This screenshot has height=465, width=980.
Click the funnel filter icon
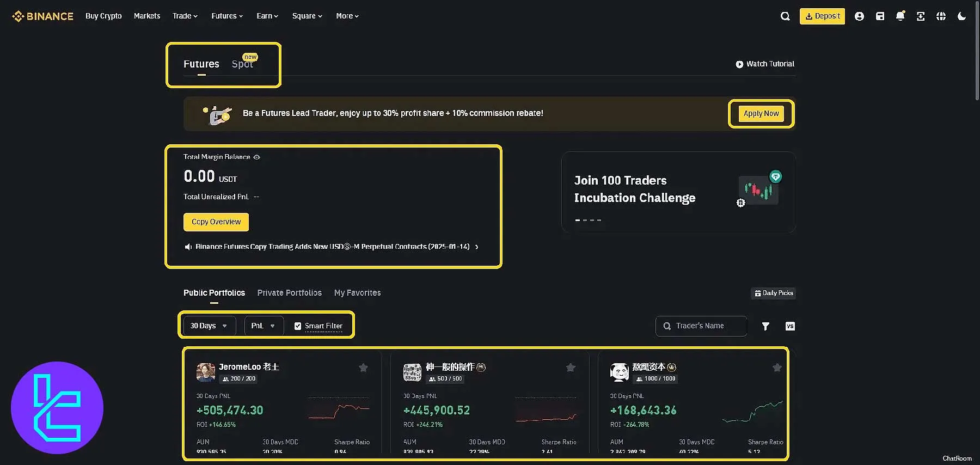click(765, 326)
